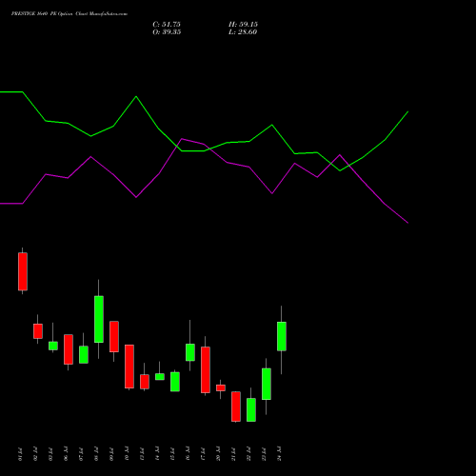Screen dimensions: 476x476
Task: Click the small green candlestick above 14 Jul
Action: 160,377
